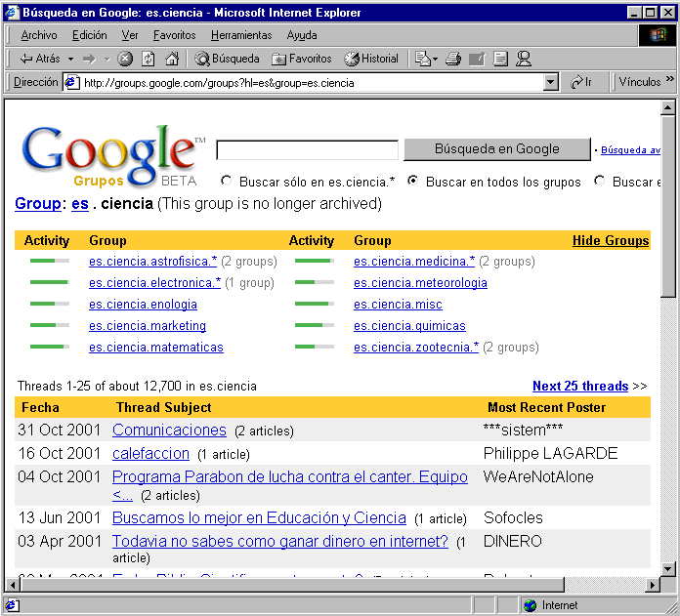
Task: Click the Búsqueda en Google button
Action: (497, 149)
